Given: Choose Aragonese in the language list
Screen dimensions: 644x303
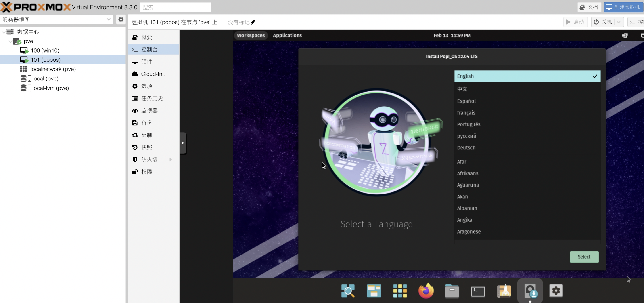Looking at the screenshot, I should pos(527,231).
